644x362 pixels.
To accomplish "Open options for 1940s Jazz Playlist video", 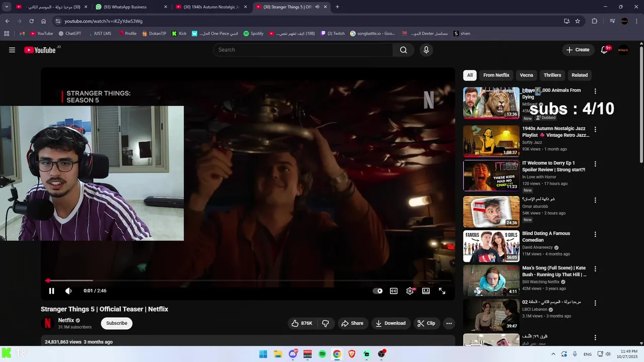I will pos(595,129).
